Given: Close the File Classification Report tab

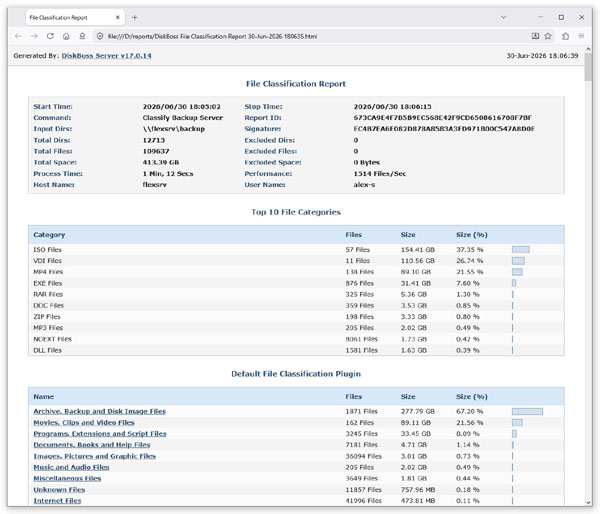Looking at the screenshot, I should (117, 17).
